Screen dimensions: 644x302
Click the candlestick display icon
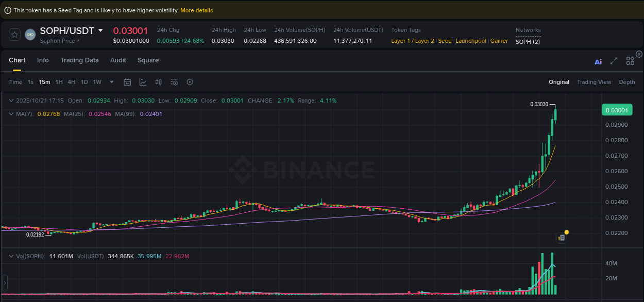click(158, 82)
